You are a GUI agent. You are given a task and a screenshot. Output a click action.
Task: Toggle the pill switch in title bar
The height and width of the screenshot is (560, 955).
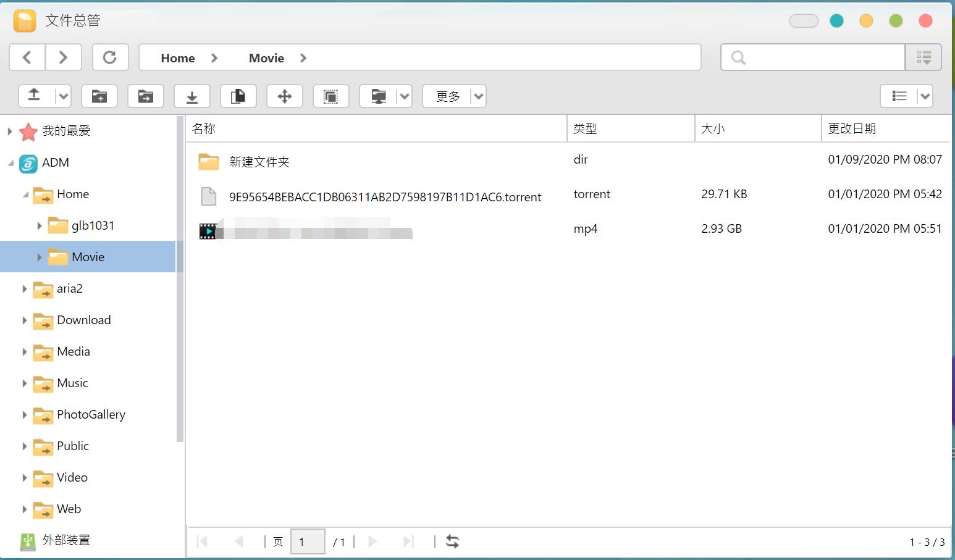tap(804, 21)
